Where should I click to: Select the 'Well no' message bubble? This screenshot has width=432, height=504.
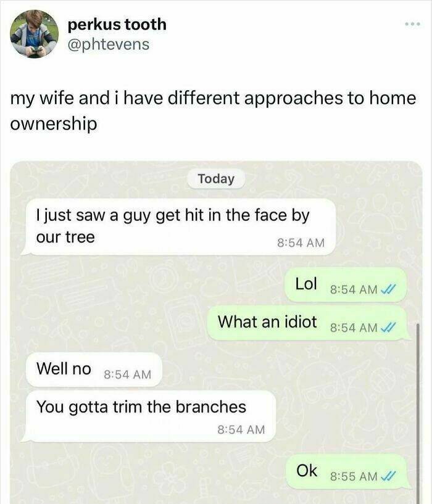[x=94, y=370]
